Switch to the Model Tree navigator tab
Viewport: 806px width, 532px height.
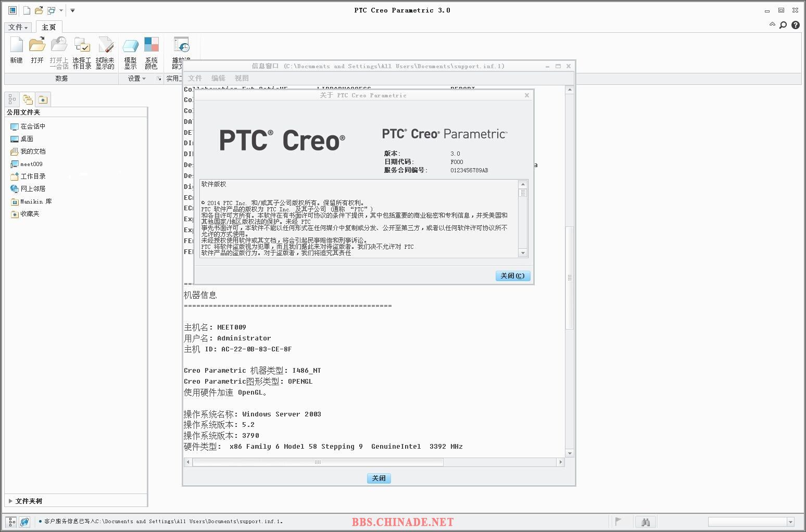12,99
